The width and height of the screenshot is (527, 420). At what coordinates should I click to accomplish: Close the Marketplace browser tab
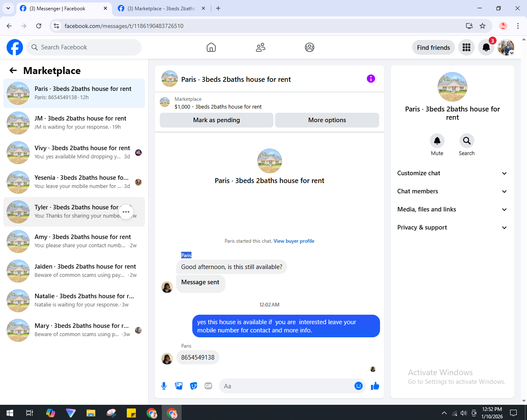(203, 8)
